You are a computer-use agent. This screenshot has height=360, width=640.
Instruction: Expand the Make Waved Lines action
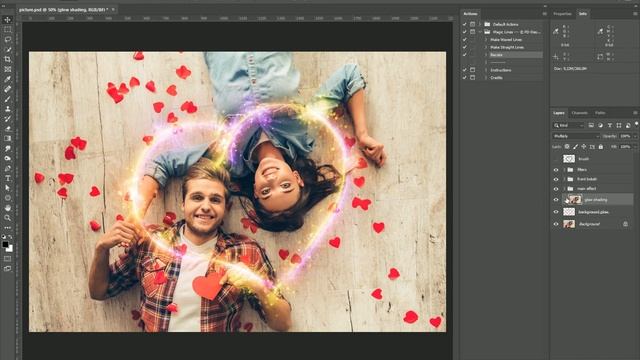486,40
